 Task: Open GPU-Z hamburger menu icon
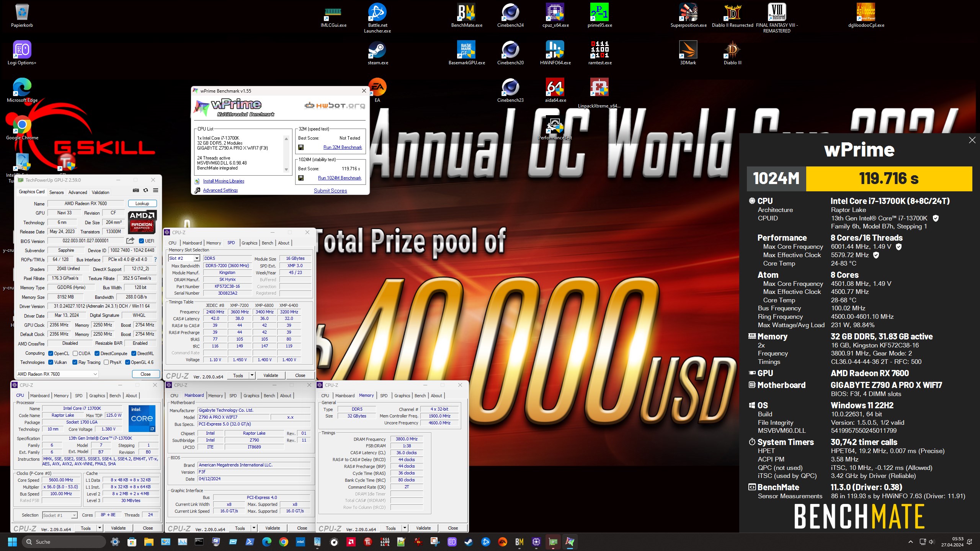(x=155, y=190)
